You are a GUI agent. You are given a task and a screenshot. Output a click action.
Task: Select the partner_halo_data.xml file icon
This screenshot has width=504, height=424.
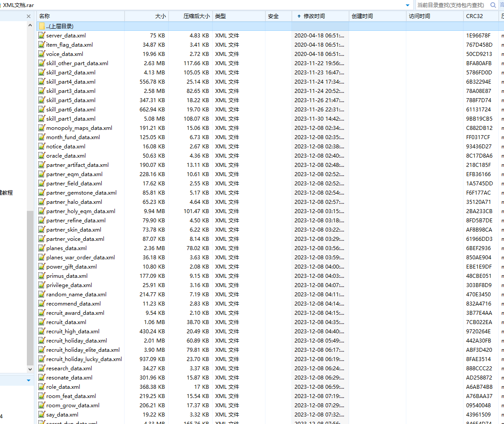(42, 202)
